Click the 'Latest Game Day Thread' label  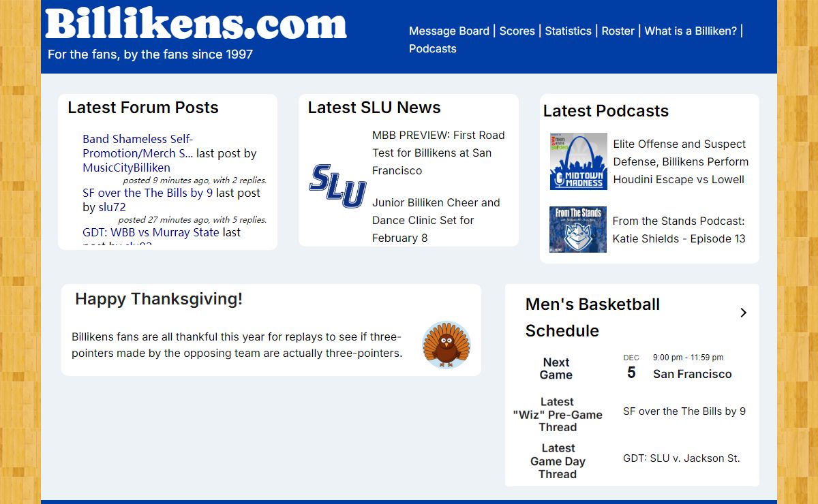point(558,461)
